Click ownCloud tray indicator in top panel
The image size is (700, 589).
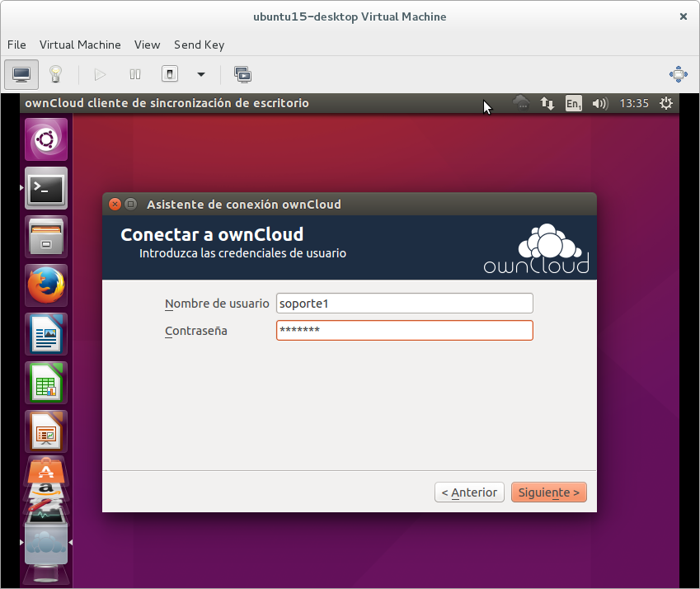coord(521,103)
